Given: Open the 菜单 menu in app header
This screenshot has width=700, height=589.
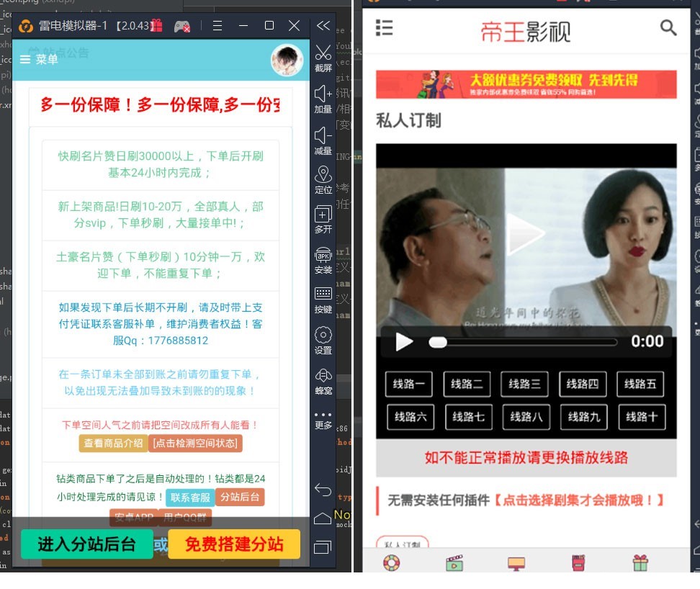Looking at the screenshot, I should point(39,59).
